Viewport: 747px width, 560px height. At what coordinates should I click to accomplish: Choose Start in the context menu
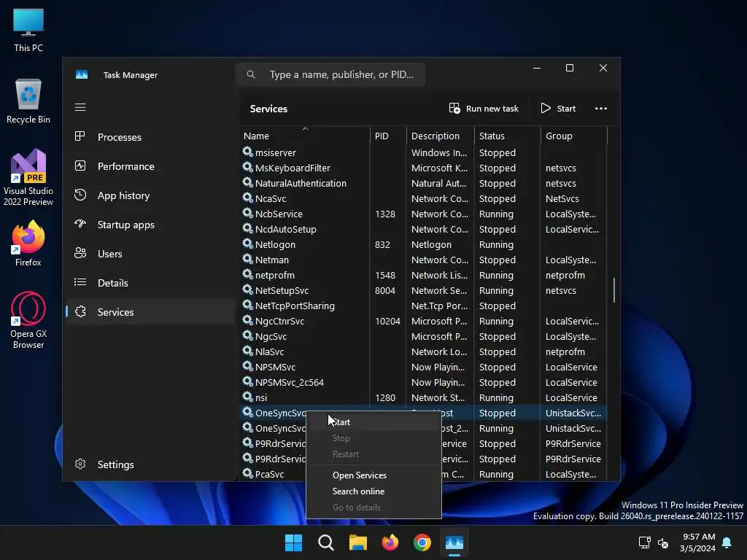coord(373,422)
